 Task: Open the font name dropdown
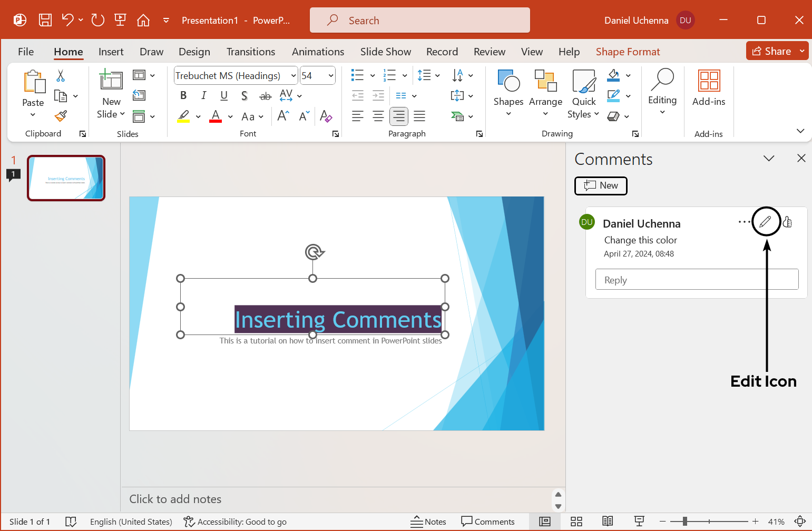294,76
